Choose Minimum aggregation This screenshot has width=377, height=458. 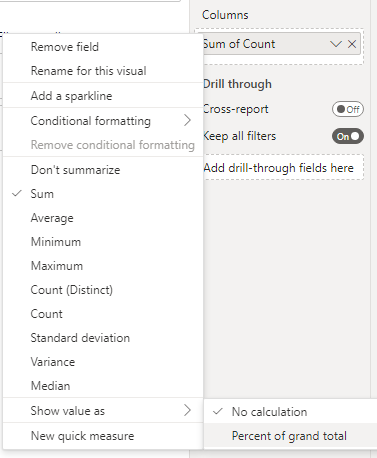click(103, 242)
